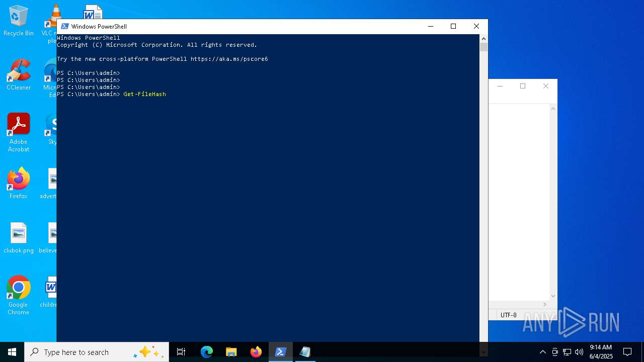The width and height of the screenshot is (644, 362).
Task: Launch Firefox from the desktop shortcut
Action: coord(19,184)
